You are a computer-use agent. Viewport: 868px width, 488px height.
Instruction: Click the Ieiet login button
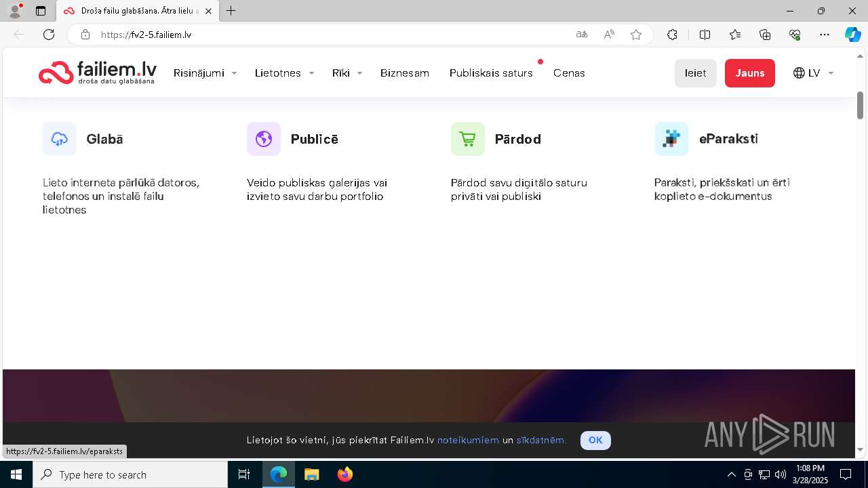click(695, 73)
